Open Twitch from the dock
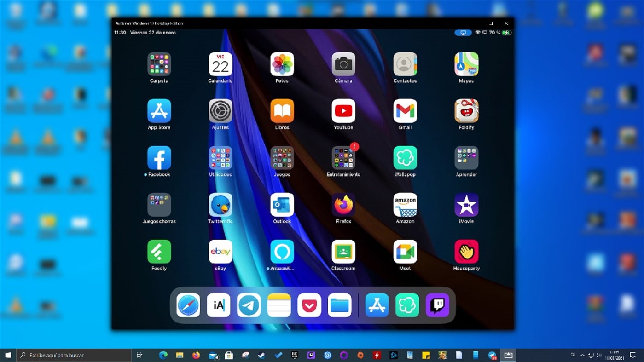 click(x=437, y=305)
